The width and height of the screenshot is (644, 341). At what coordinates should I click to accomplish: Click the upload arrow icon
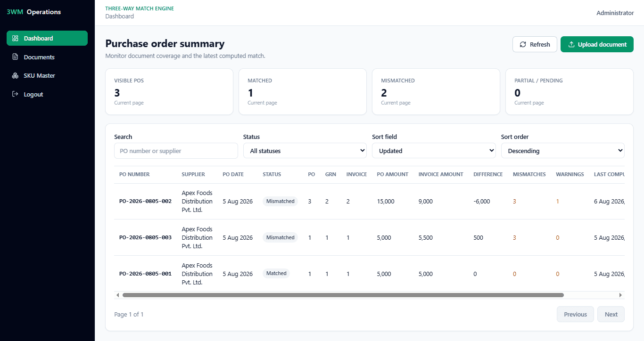point(571,44)
